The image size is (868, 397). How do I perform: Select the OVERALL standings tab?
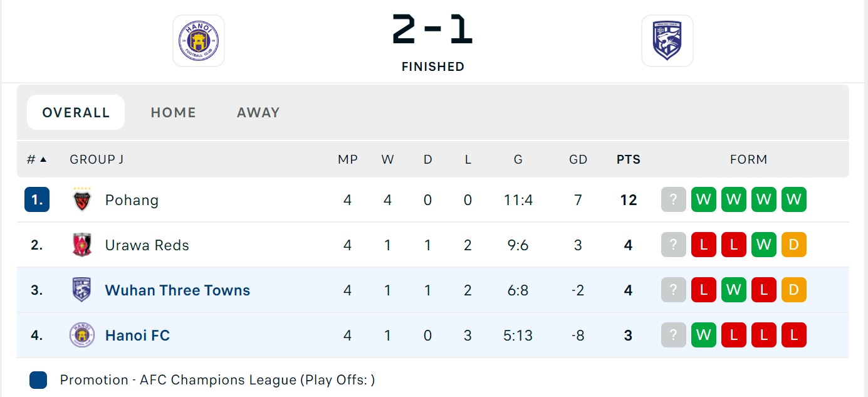(x=76, y=112)
